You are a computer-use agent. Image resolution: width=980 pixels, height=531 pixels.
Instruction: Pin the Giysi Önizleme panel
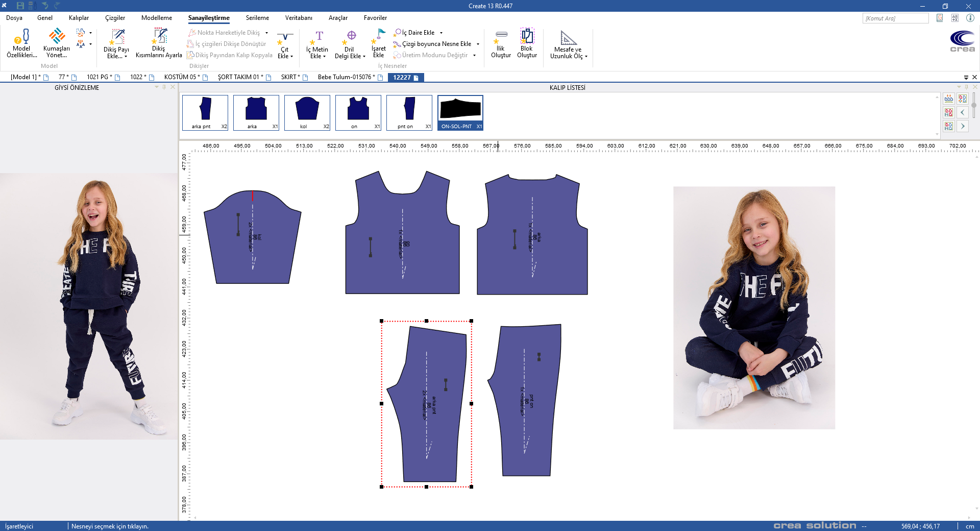[164, 87]
